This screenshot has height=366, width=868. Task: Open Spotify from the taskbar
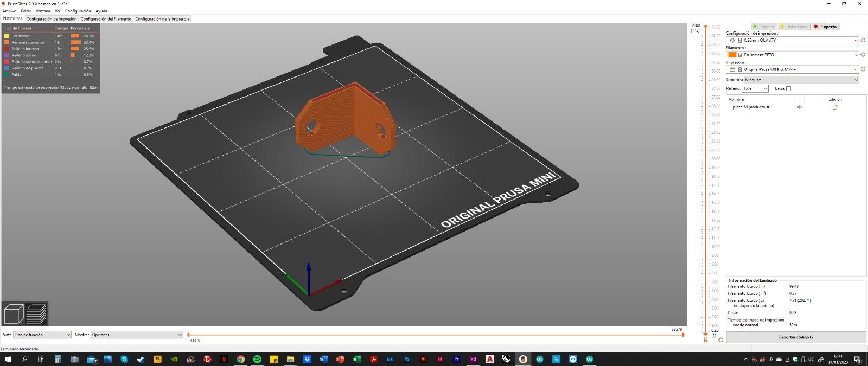click(x=257, y=359)
